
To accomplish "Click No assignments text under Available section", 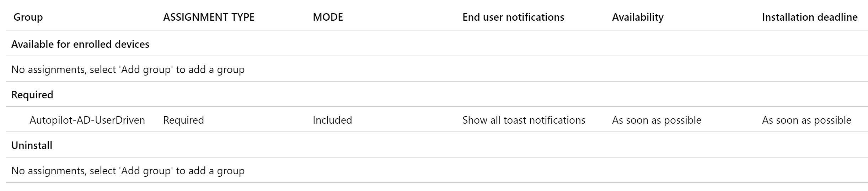I will click(x=128, y=69).
